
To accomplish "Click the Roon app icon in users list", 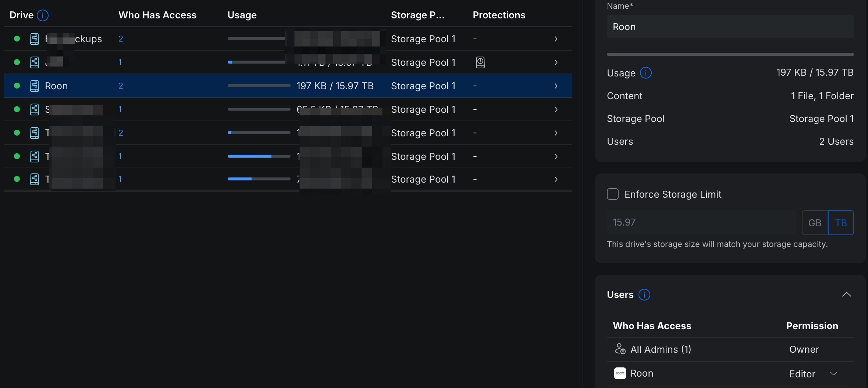I will (620, 373).
